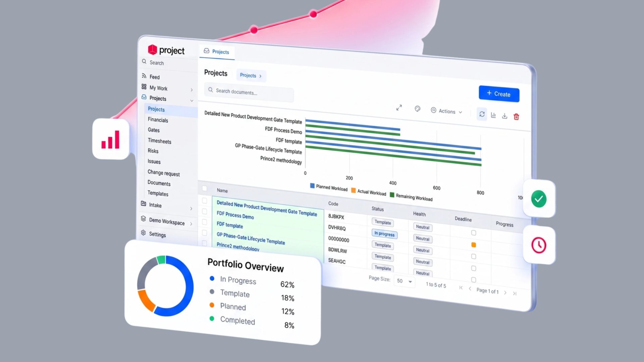Viewport: 644px width, 362px height.
Task: Toggle Remaining Workload green legend swatch
Action: tap(392, 194)
